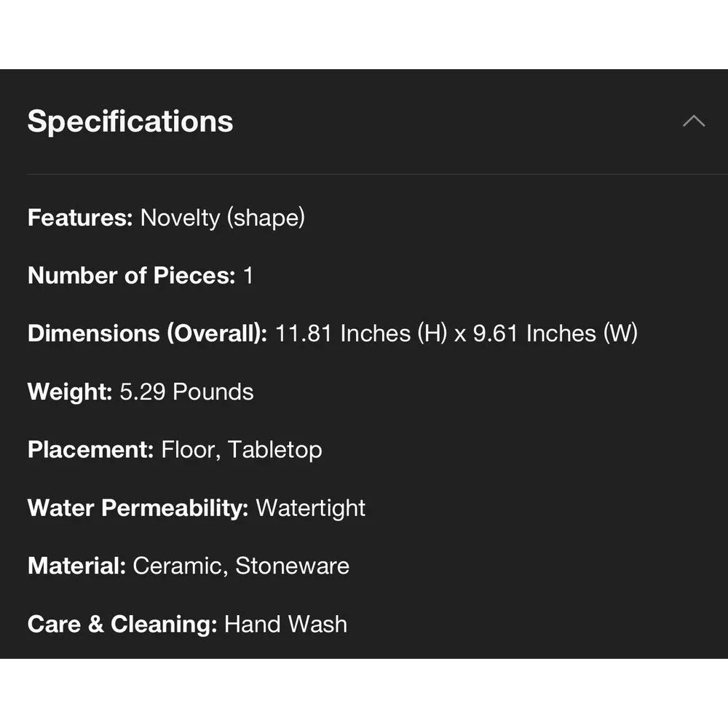Select the Water Permeability label
Image resolution: width=728 pixels, height=728 pixels.
pyautogui.click(x=138, y=508)
